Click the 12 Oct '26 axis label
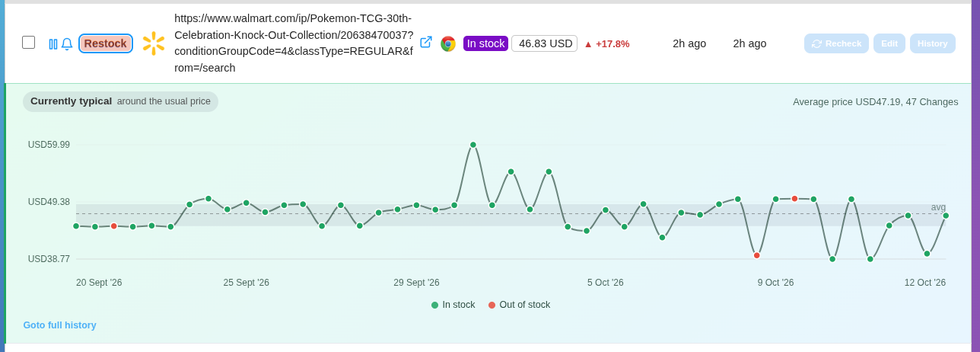 coord(925,283)
